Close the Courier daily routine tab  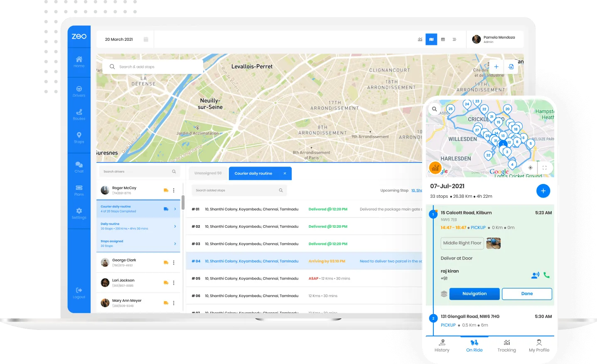(285, 174)
